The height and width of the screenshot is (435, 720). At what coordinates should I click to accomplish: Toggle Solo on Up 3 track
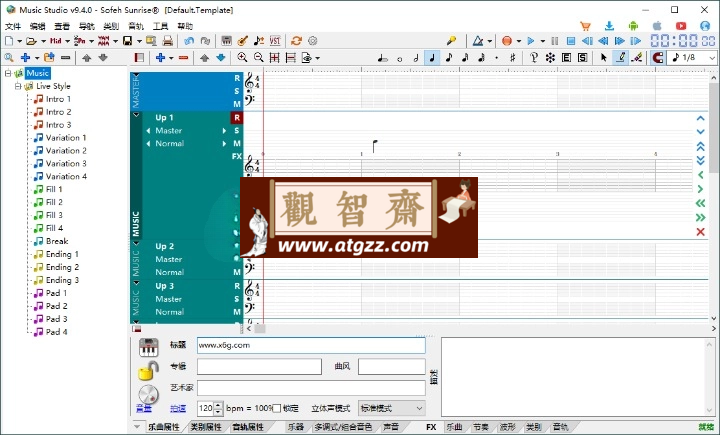(236, 299)
